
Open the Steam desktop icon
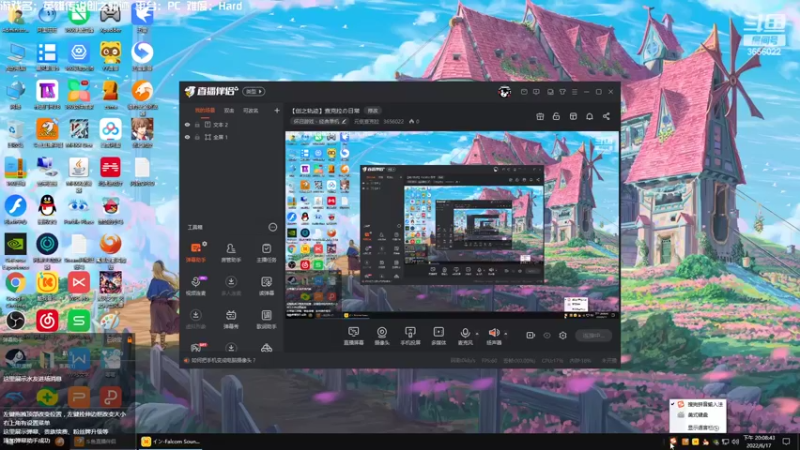point(15,360)
